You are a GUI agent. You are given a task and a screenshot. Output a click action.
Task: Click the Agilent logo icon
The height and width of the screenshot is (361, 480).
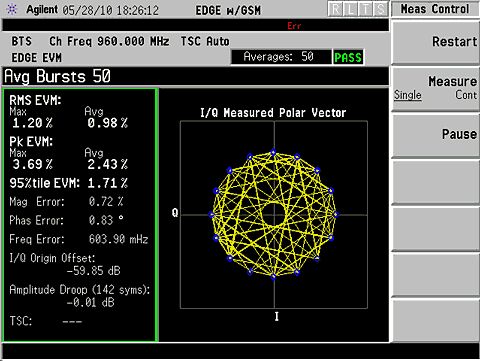click(x=12, y=10)
